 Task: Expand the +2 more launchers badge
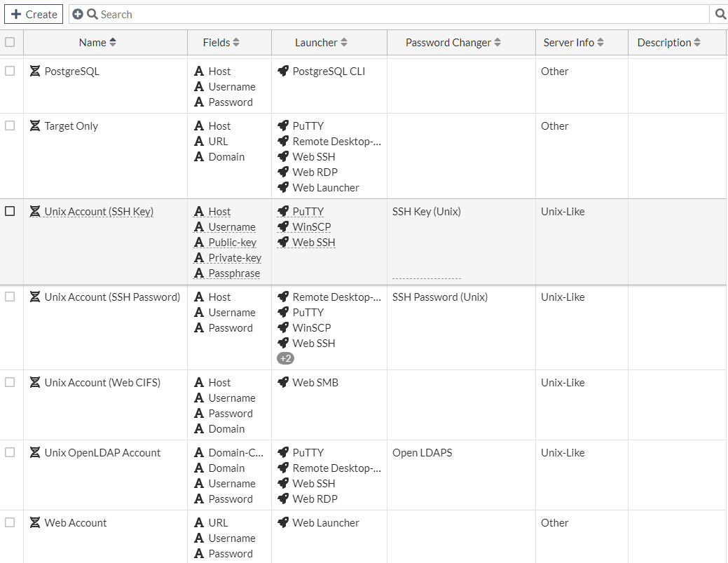click(286, 358)
